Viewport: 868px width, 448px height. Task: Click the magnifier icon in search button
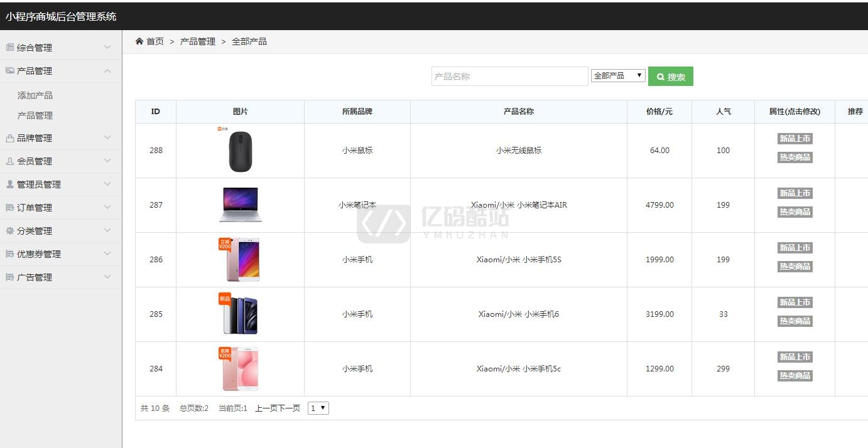pyautogui.click(x=661, y=77)
